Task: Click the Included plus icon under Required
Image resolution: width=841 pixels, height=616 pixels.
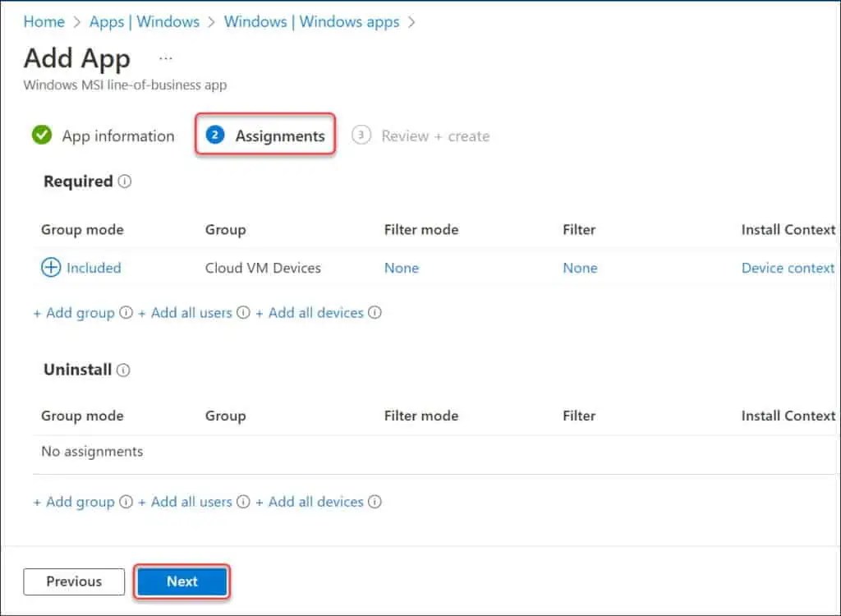Action: click(x=50, y=267)
